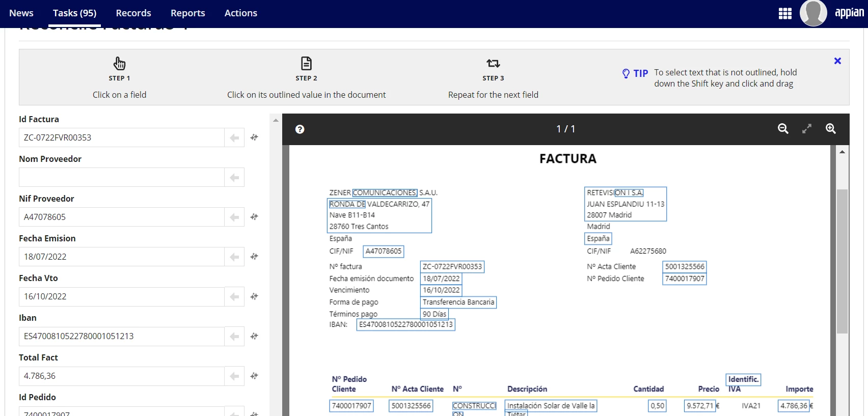
Task: Focus the Fecha Vto input field
Action: (122, 296)
